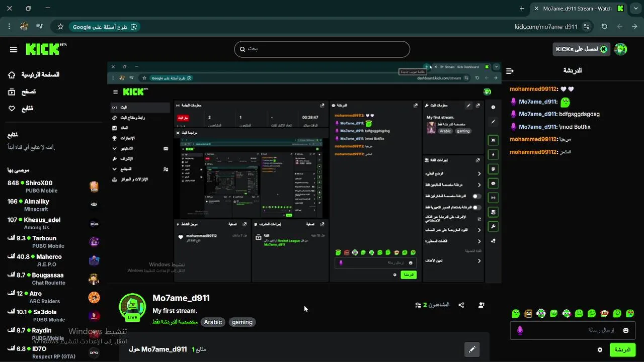Click Atro channel avatar
Screen dimensions: 644x362
94,298
